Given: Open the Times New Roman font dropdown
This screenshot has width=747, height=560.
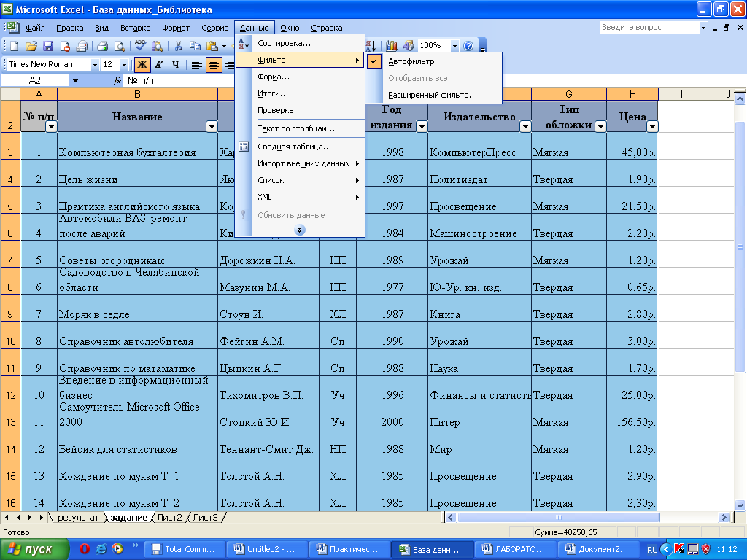Looking at the screenshot, I should [95, 65].
